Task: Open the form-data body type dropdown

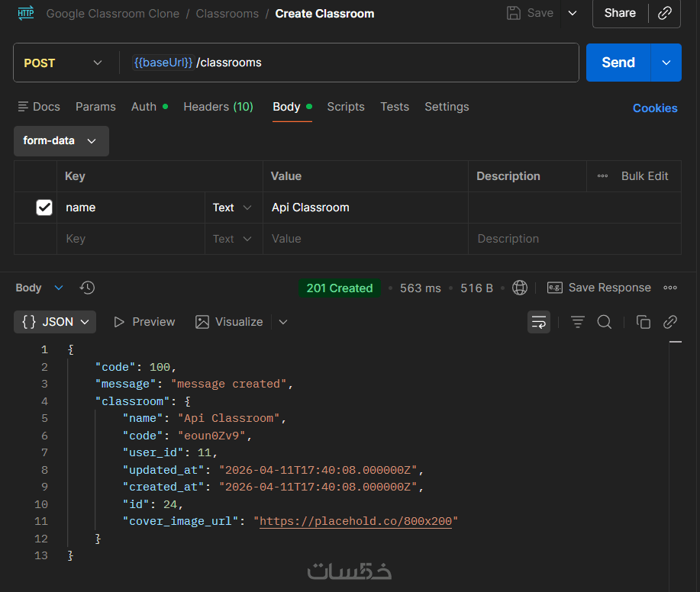Action: click(x=61, y=141)
